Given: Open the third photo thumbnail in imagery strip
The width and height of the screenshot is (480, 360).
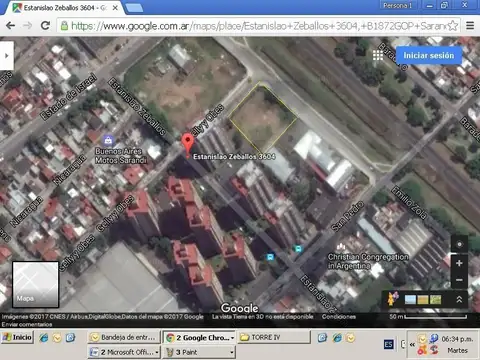Looking at the screenshot, I should click(x=435, y=299).
